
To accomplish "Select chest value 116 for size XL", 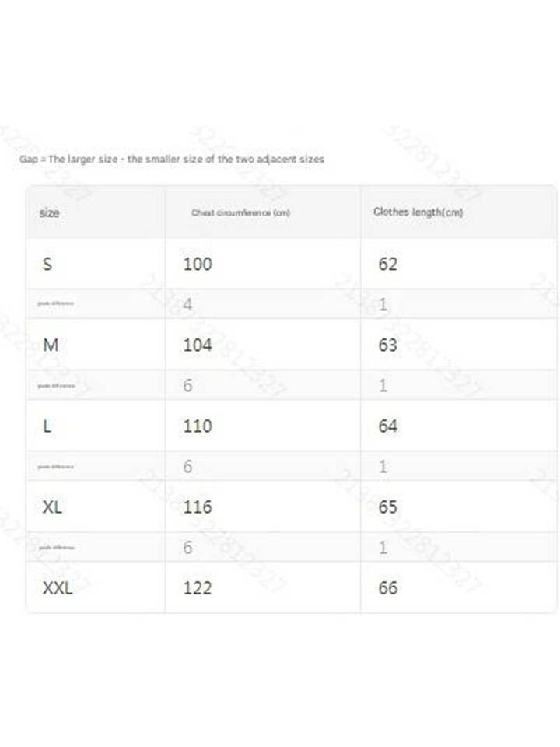I will (x=198, y=507).
